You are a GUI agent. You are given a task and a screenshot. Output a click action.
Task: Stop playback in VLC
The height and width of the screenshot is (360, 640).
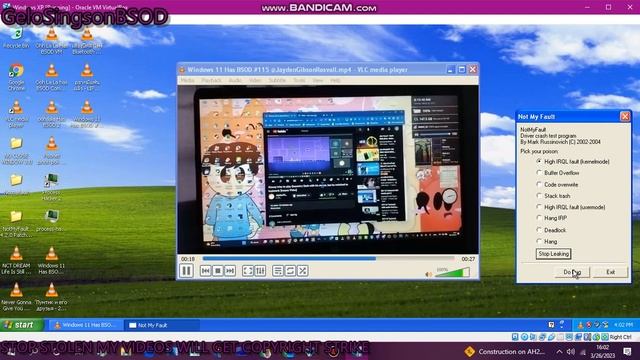[218, 271]
